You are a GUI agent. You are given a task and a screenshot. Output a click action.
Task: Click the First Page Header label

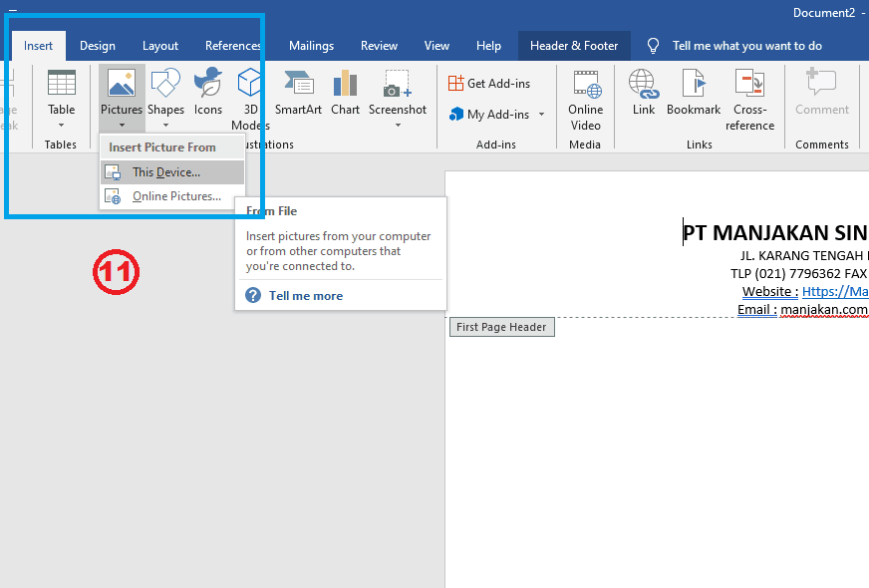click(x=501, y=327)
